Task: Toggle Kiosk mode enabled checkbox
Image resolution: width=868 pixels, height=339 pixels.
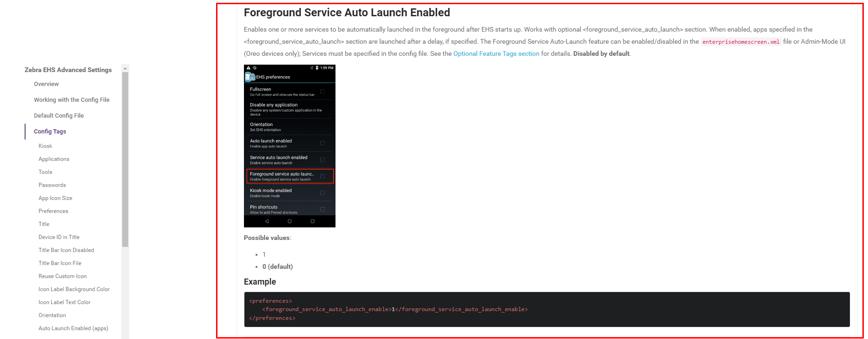Action: click(322, 193)
